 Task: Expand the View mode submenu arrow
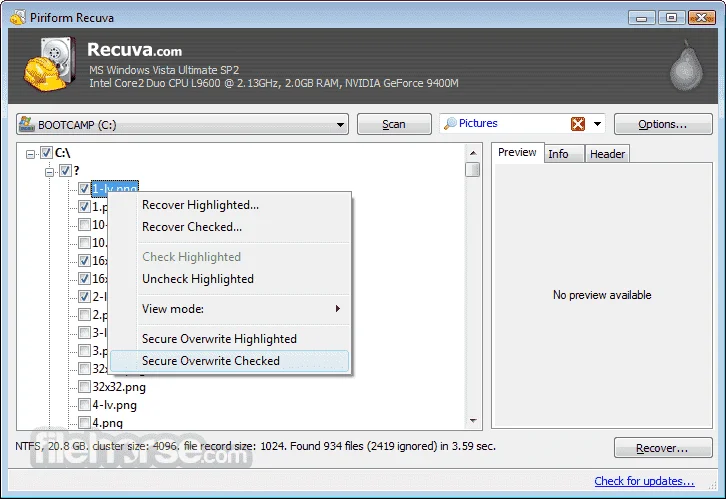tap(338, 308)
